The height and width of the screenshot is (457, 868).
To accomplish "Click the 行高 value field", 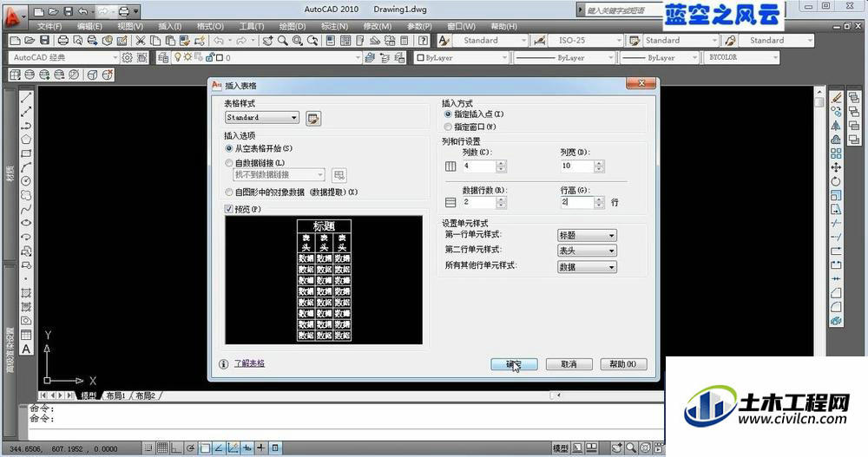I will point(577,203).
